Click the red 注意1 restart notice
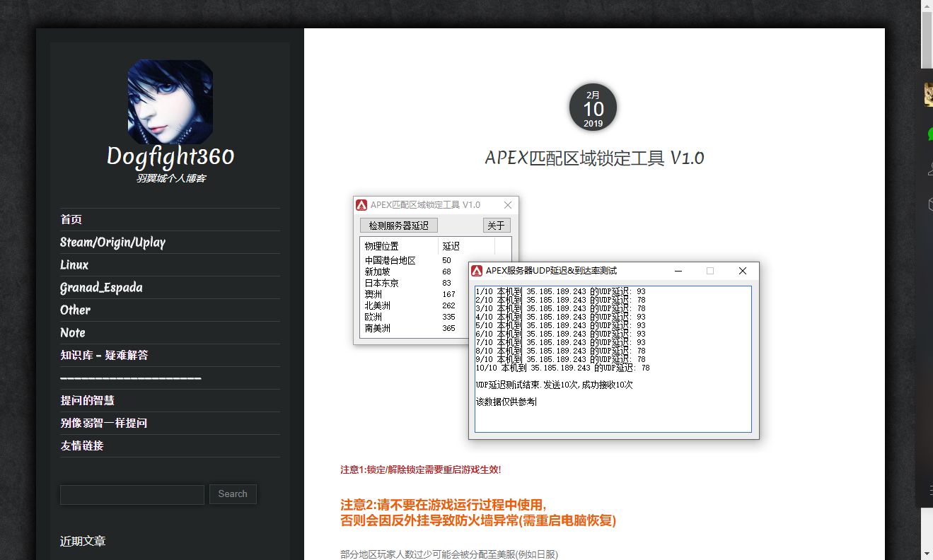 [x=421, y=469]
